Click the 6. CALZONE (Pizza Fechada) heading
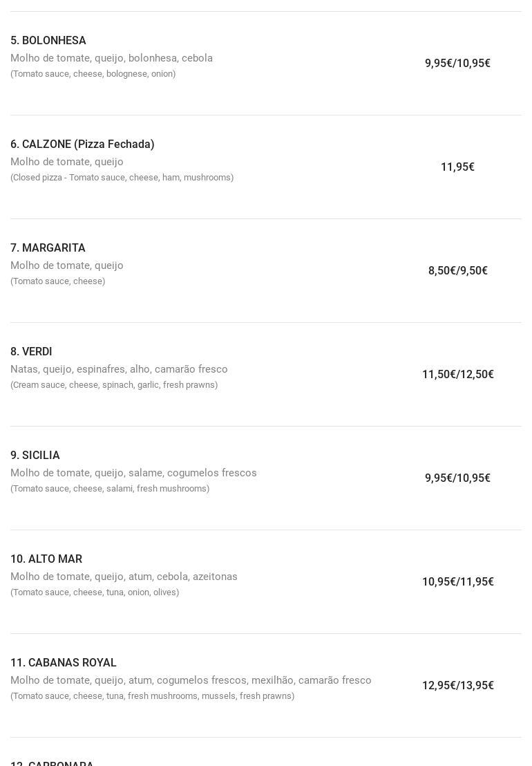 (82, 144)
